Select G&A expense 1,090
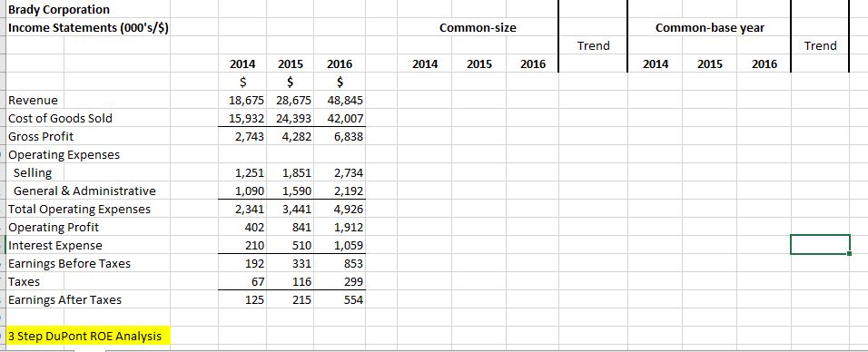The width and height of the screenshot is (868, 352). pyautogui.click(x=251, y=191)
